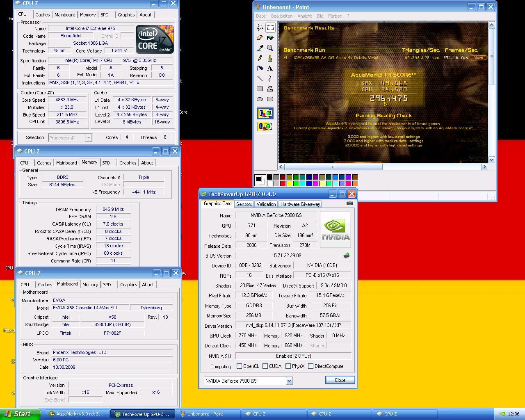Enable the OpenCL checkbox in GPU-Z
Image resolution: width=525 pixels, height=420 pixels.
(240, 366)
